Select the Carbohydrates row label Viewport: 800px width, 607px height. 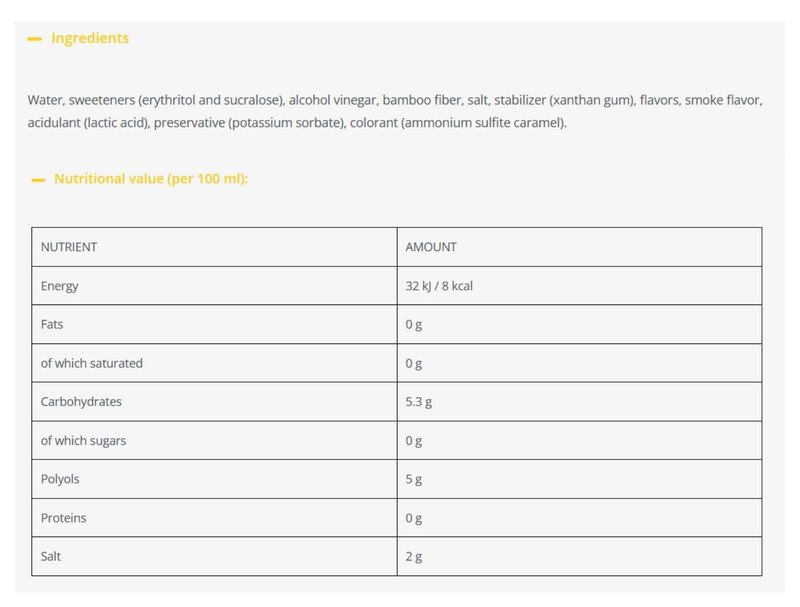click(x=81, y=402)
